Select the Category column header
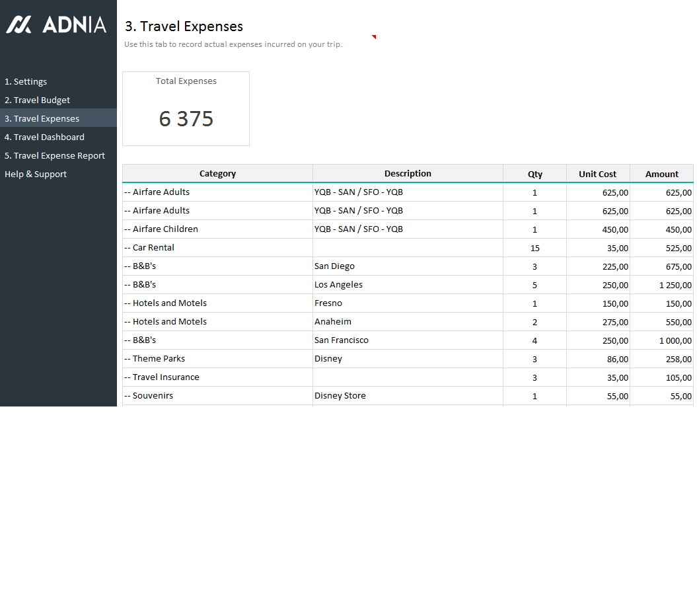The image size is (697, 616). 217,174
